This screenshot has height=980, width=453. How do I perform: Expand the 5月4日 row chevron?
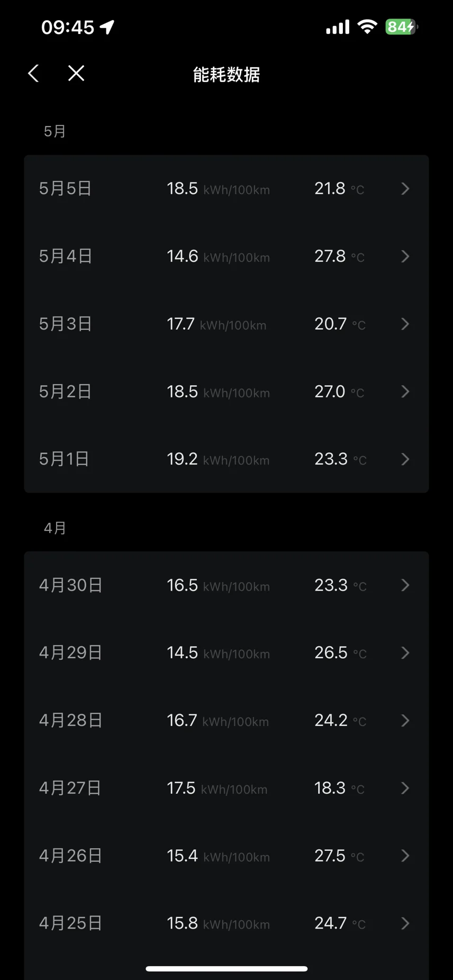coord(405,256)
